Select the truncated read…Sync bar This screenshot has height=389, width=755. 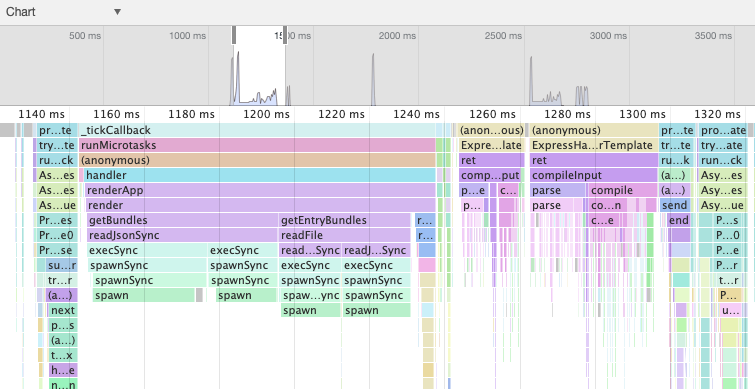[x=310, y=250]
